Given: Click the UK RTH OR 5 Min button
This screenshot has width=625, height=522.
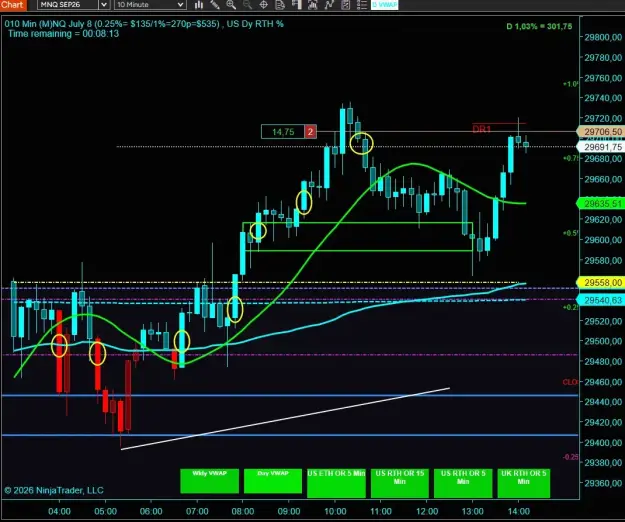Looking at the screenshot, I should pyautogui.click(x=524, y=483).
